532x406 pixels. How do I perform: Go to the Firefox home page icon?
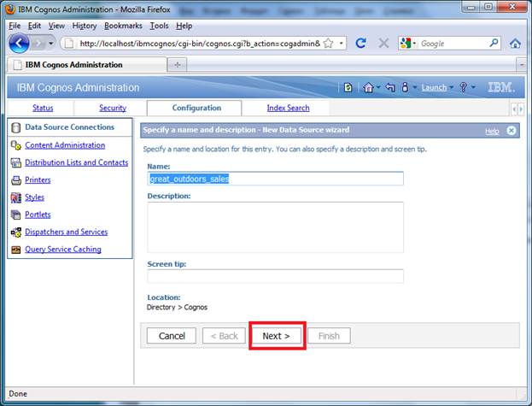pyautogui.click(x=515, y=44)
